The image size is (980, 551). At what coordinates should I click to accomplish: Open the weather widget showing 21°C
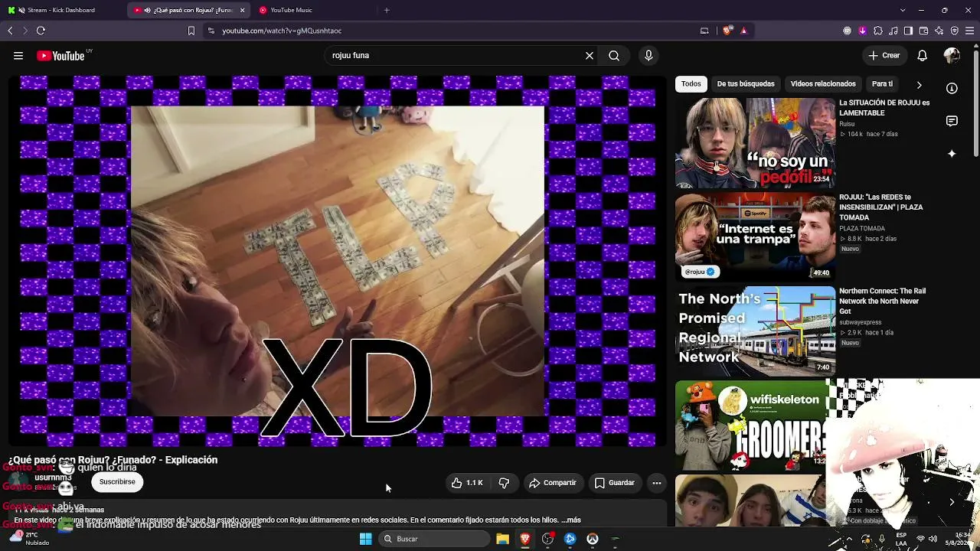click(28, 539)
